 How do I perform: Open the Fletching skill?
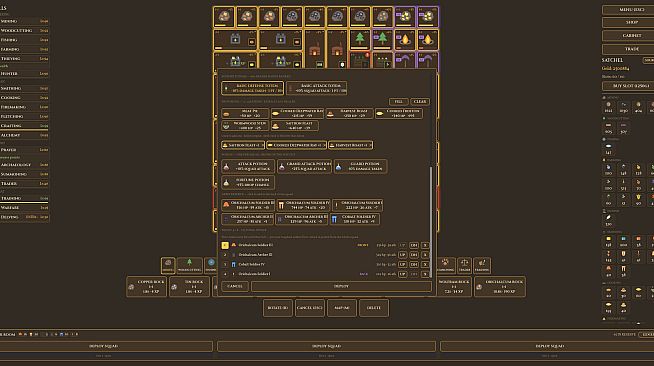pos(24,116)
